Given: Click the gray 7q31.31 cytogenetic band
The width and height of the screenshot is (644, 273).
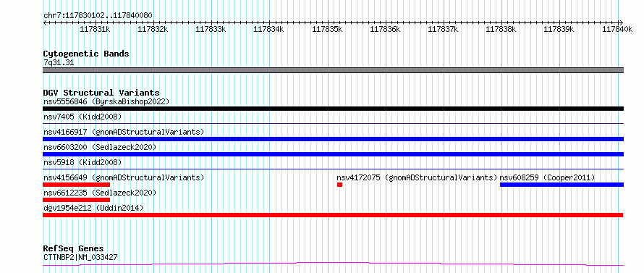Looking at the screenshot, I should [x=333, y=70].
